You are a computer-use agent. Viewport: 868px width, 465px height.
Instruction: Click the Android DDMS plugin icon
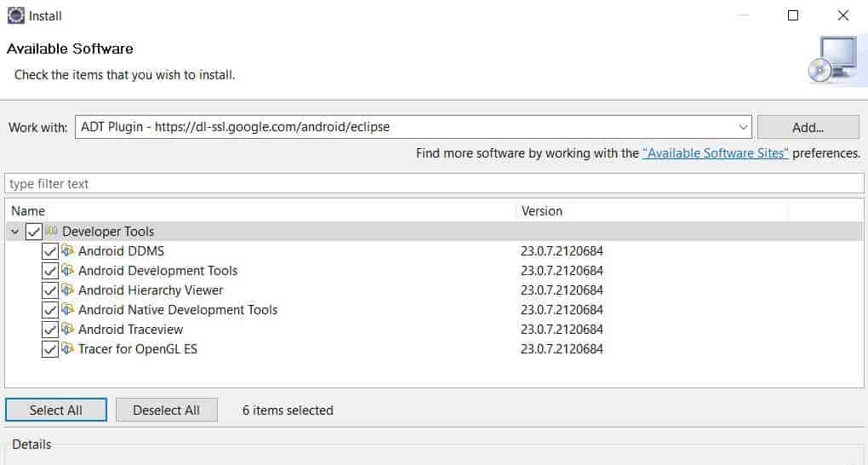click(67, 250)
